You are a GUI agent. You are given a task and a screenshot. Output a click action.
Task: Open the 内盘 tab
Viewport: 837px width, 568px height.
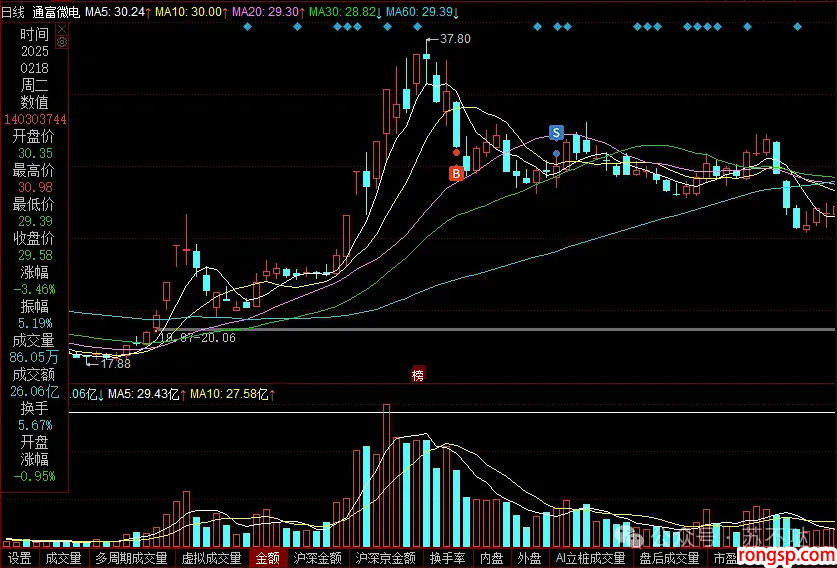[491, 559]
